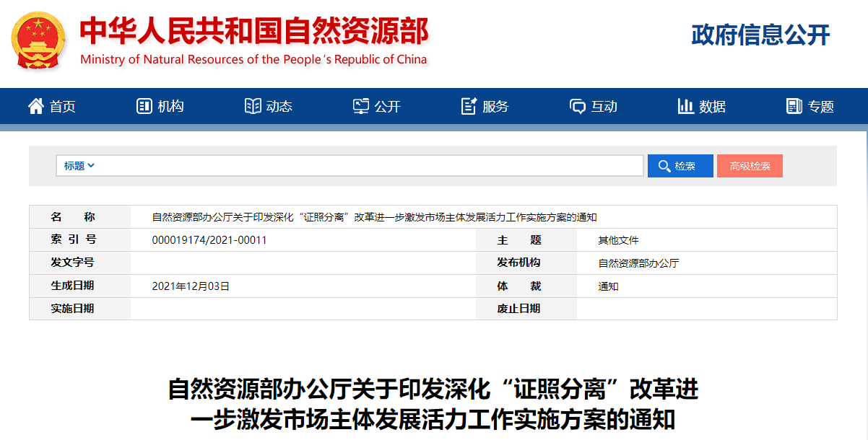Click the document name in 名称 row
This screenshot has height=440, width=868.
tap(375, 217)
